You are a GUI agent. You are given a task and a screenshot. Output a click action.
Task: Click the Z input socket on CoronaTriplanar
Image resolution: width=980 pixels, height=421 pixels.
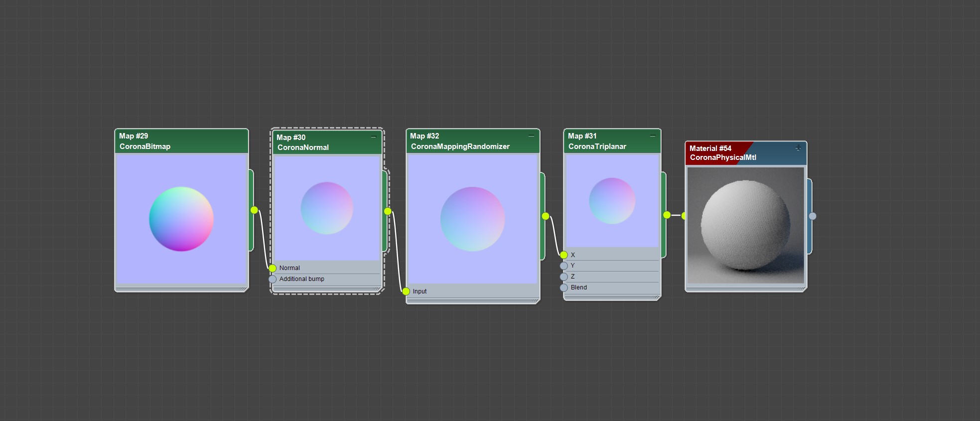pos(564,277)
